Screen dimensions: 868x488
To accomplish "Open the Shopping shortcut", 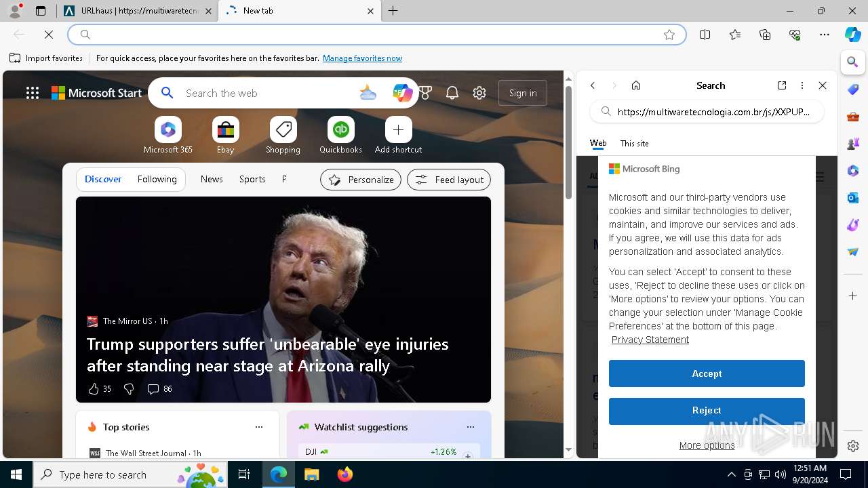I will coord(283,136).
